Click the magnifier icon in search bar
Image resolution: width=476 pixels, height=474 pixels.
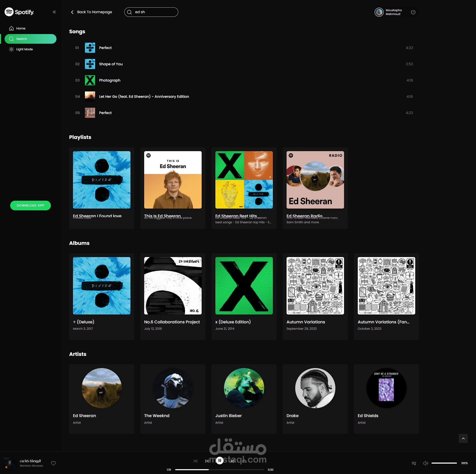tap(129, 12)
